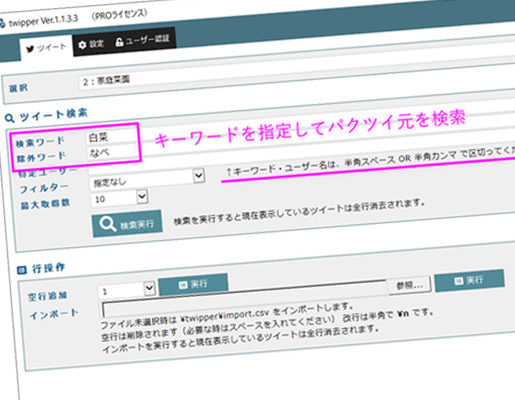This screenshot has height=400, width=515.
Task: Select the 最大取得数 value 10
Action: (100, 200)
